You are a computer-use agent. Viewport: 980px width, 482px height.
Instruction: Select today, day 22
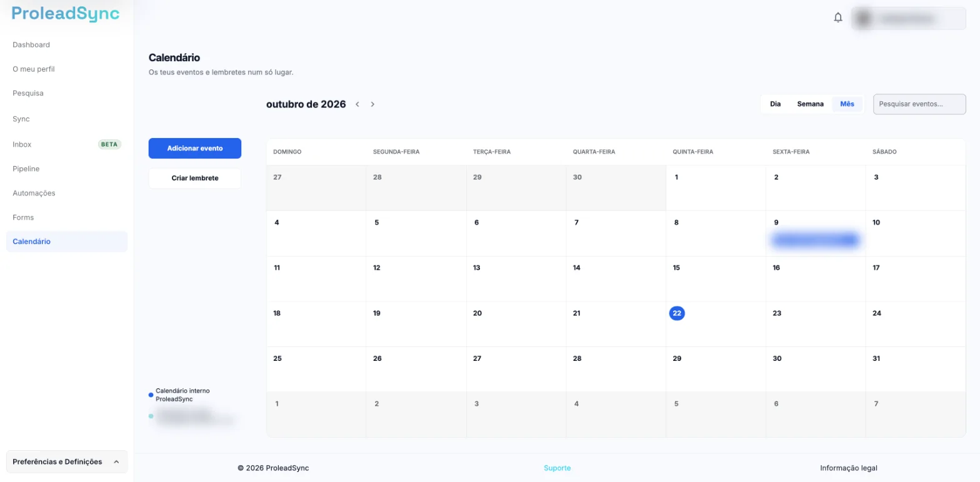[677, 313]
